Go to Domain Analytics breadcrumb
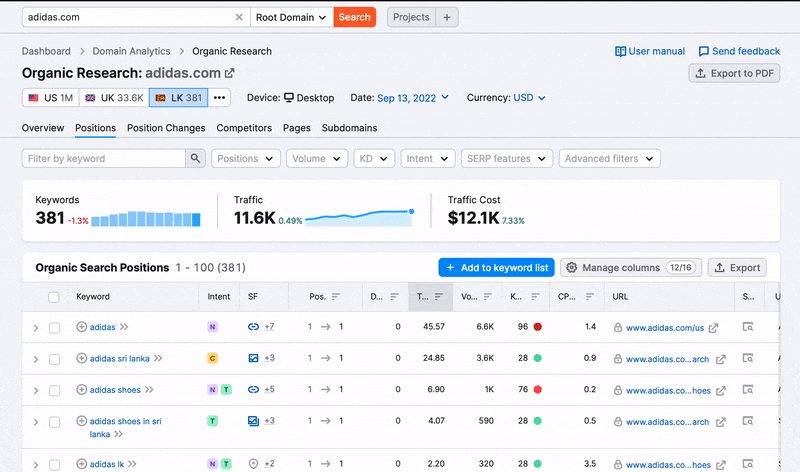Image resolution: width=800 pixels, height=472 pixels. [131, 52]
